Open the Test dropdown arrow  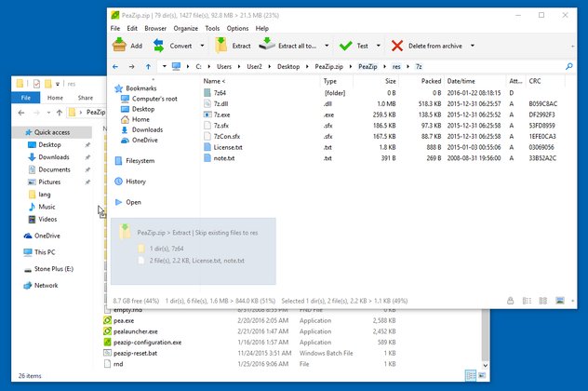tap(379, 46)
